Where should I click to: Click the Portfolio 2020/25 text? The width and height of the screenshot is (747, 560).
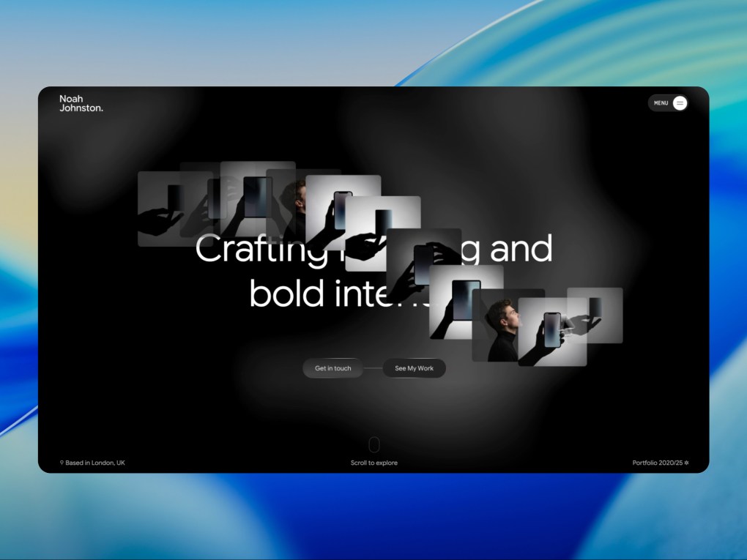pos(658,463)
